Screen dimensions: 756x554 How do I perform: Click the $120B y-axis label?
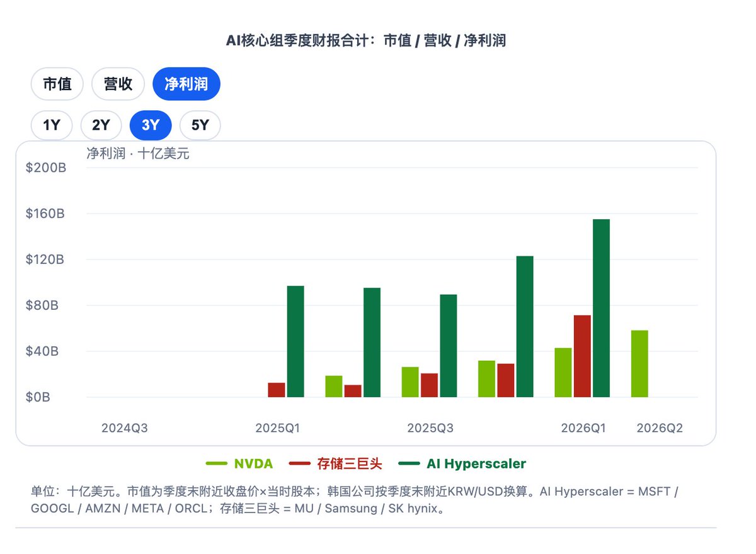(x=45, y=260)
